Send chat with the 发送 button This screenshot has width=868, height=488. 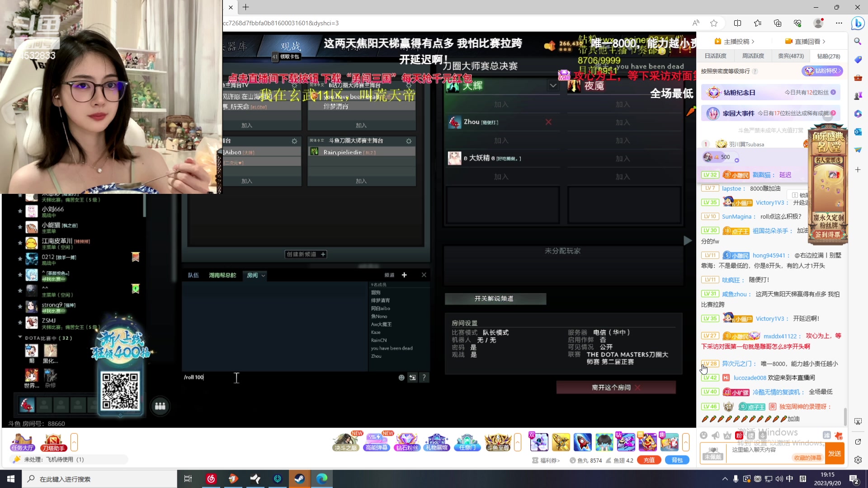pyautogui.click(x=835, y=454)
